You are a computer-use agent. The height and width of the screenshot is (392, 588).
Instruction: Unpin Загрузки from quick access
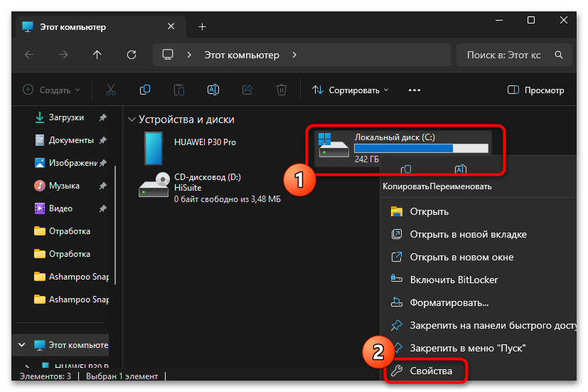[x=103, y=117]
